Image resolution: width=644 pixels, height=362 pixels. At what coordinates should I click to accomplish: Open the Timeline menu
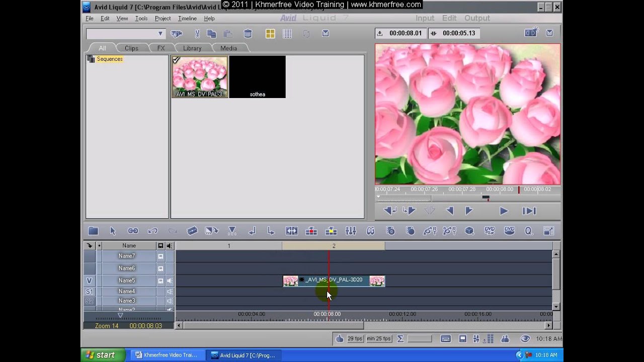187,19
